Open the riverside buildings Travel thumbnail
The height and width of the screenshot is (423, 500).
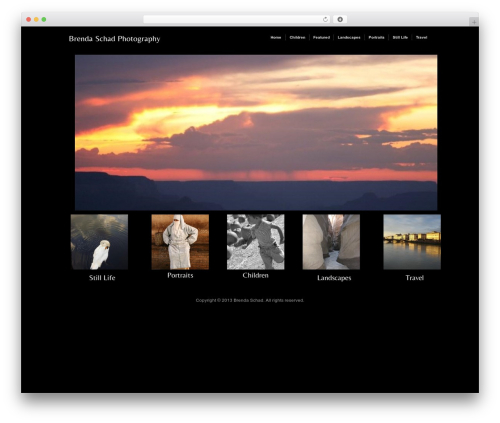(412, 242)
